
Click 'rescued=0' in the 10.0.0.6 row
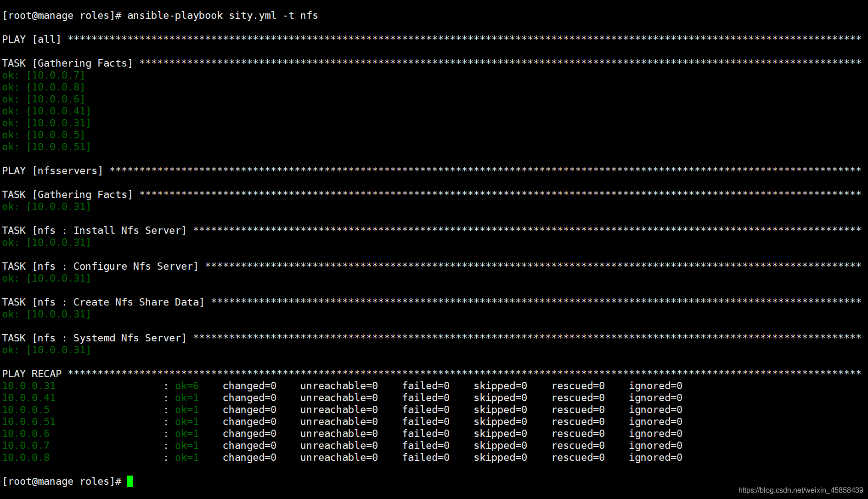[578, 434]
